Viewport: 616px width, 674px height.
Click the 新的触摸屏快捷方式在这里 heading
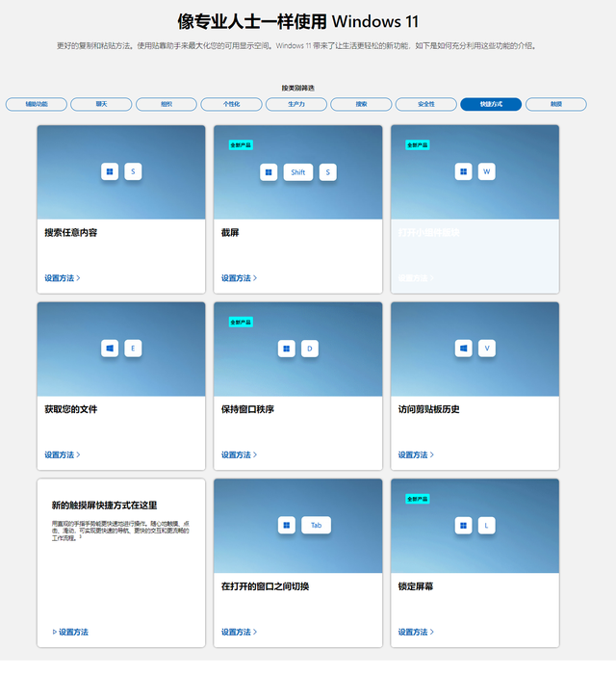[104, 505]
